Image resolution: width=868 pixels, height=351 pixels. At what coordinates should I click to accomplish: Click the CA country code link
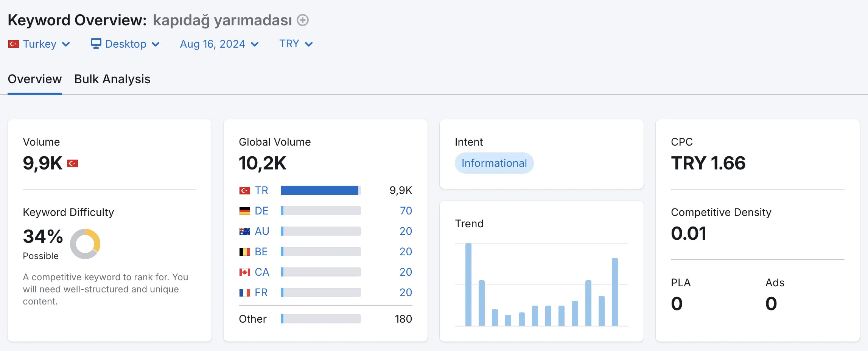262,272
